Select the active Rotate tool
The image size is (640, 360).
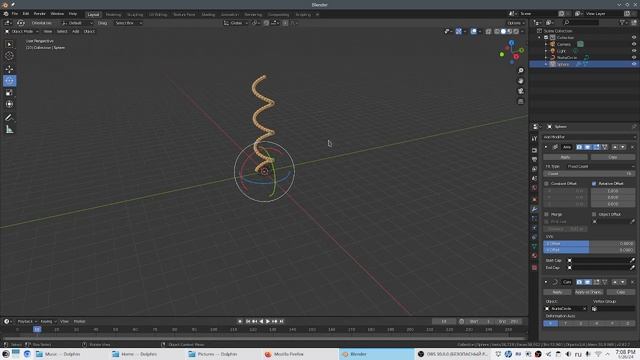9,81
